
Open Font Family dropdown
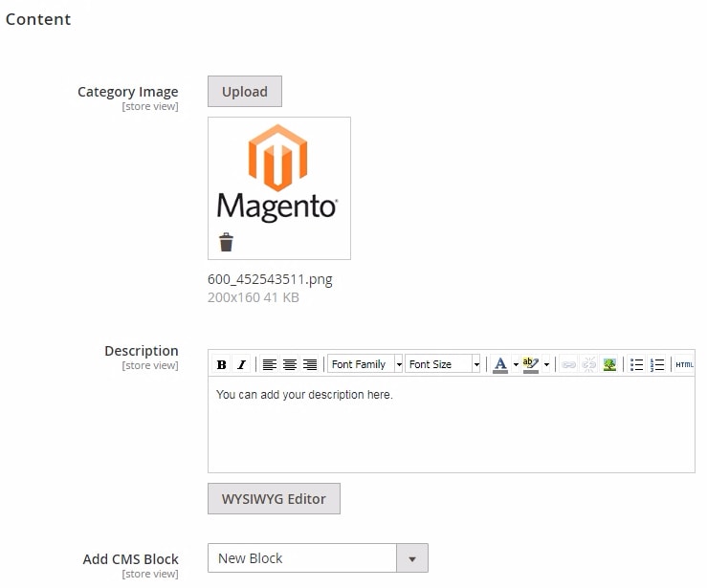pyautogui.click(x=365, y=364)
